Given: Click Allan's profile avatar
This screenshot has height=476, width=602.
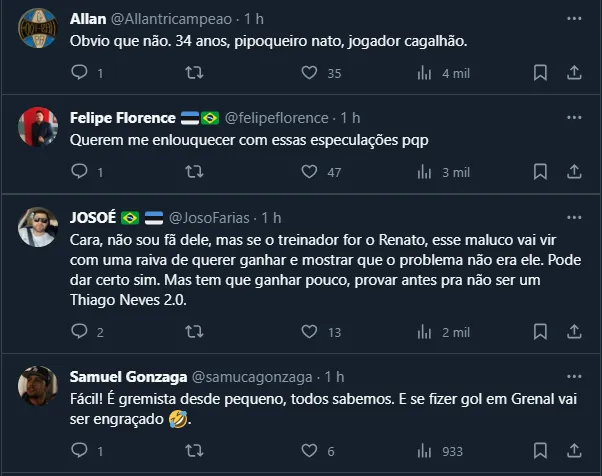Looking at the screenshot, I should click(39, 30).
